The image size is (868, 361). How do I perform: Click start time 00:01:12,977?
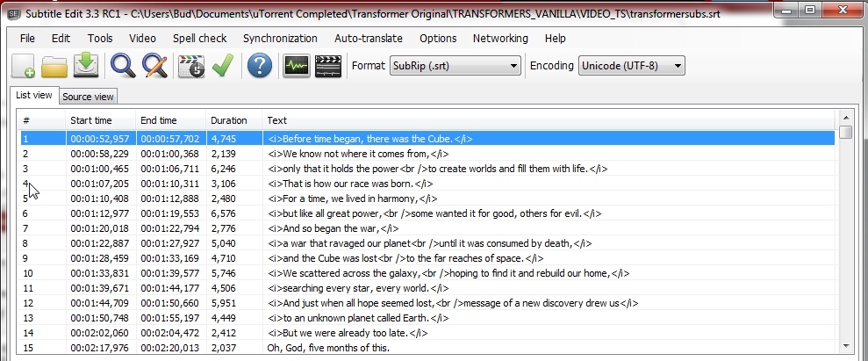(x=100, y=213)
